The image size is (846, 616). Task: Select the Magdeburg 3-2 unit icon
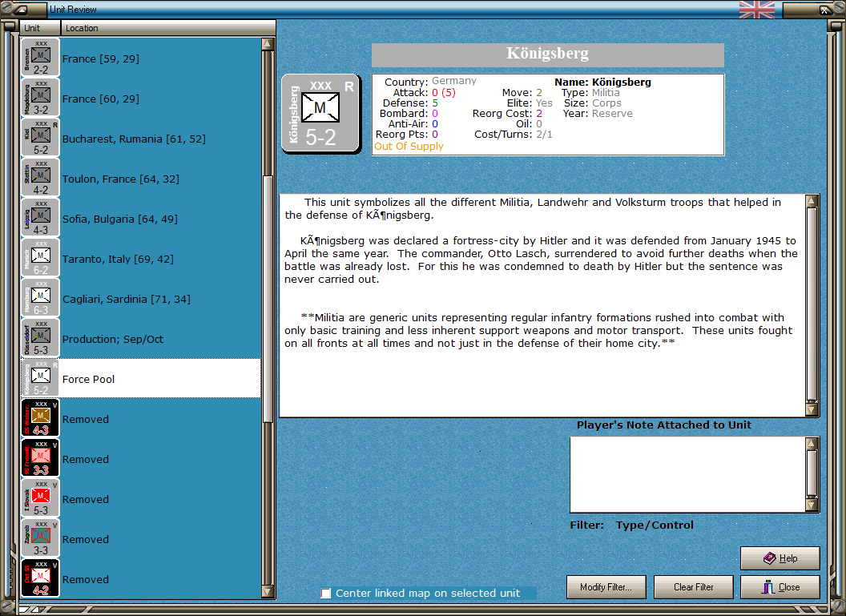pos(40,98)
